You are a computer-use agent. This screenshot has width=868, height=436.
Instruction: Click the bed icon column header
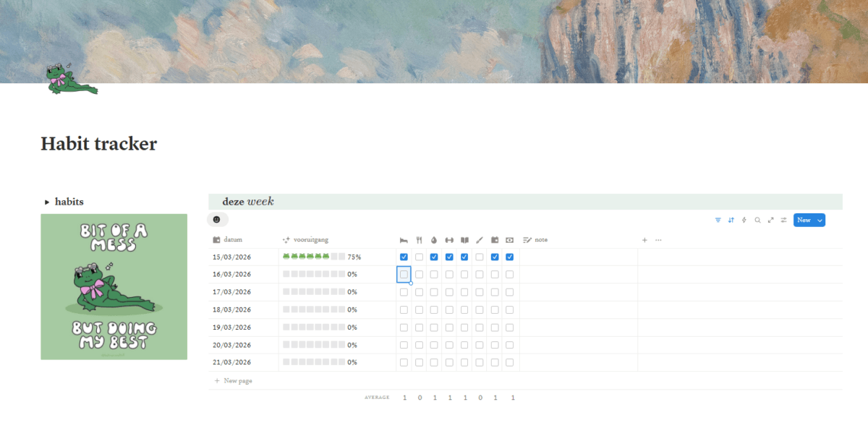(404, 240)
